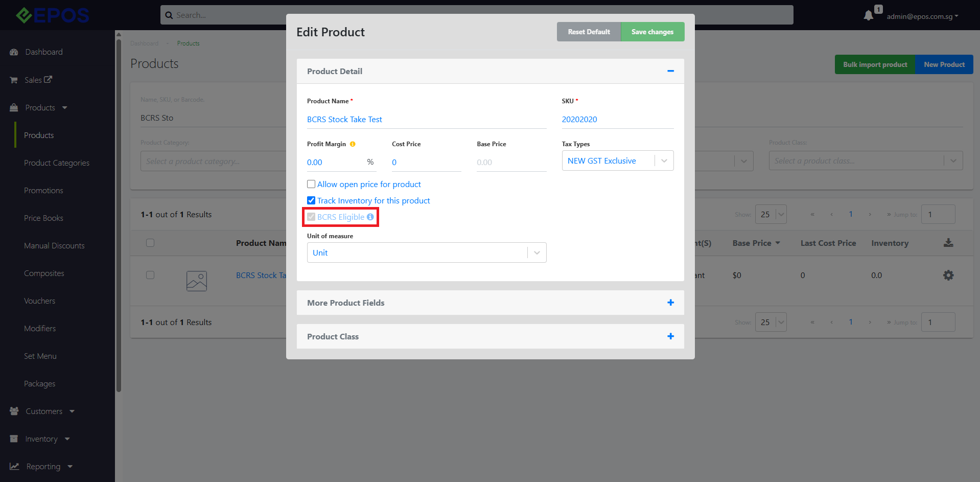
Task: Open the upper Show 25 page size dropdown
Action: coord(771,214)
